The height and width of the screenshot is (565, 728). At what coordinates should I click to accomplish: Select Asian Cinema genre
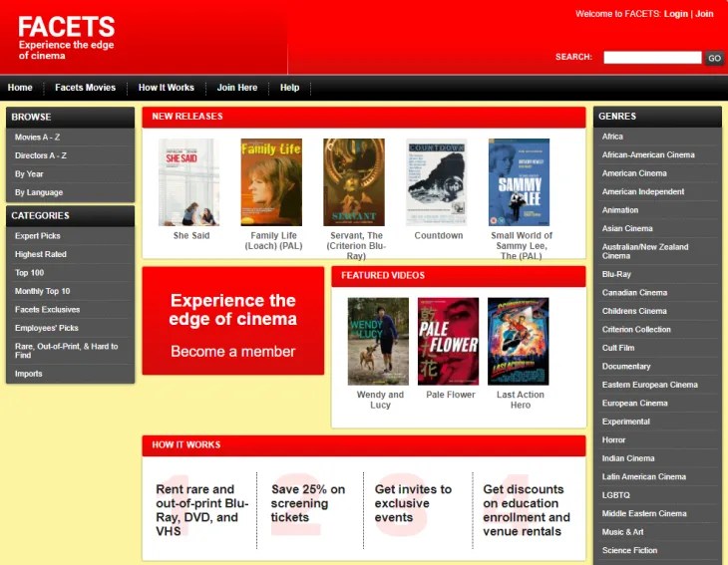click(627, 229)
